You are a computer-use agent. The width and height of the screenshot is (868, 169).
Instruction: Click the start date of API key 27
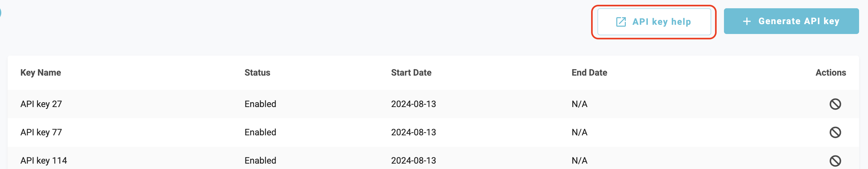point(413,104)
